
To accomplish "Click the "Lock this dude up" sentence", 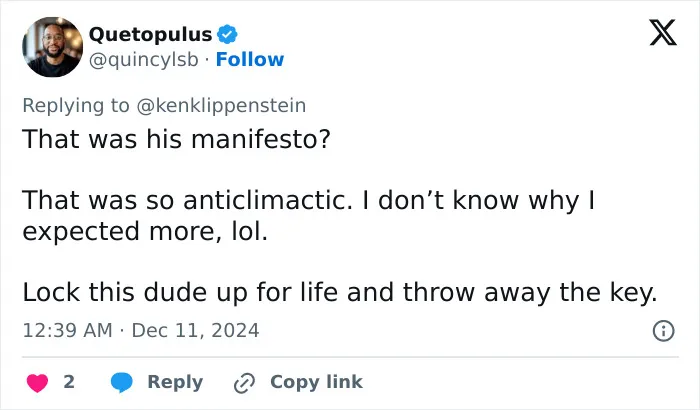I will (340, 293).
